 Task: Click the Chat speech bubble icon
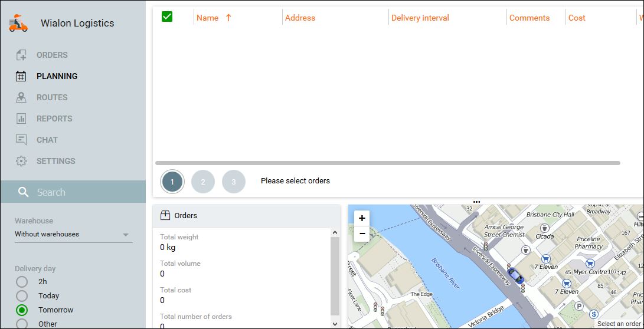coord(21,140)
